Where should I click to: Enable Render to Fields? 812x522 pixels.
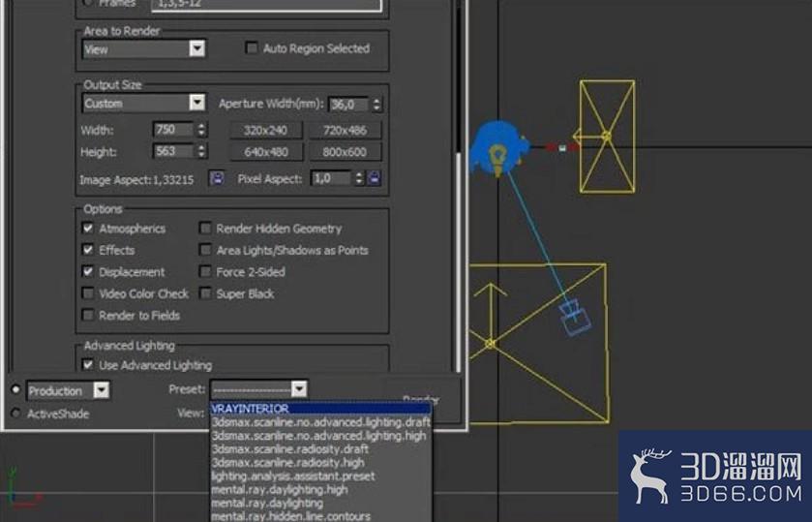[x=88, y=315]
